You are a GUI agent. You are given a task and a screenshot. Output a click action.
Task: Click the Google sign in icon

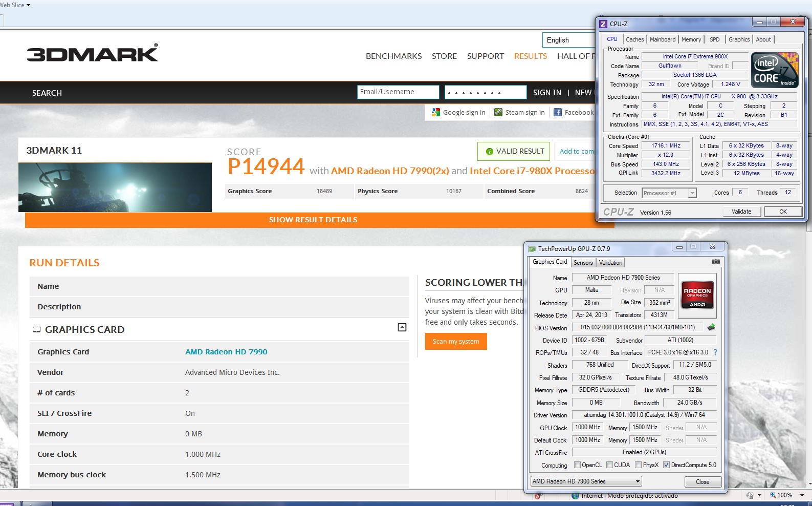pyautogui.click(x=436, y=112)
